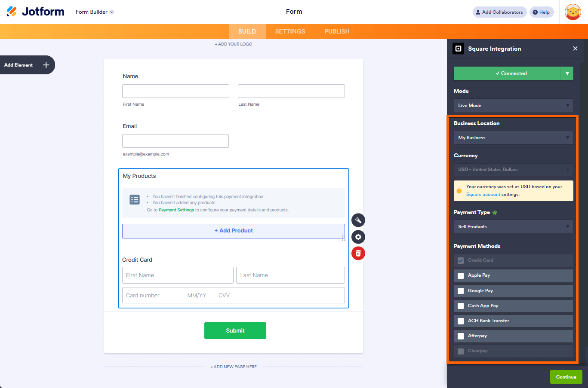Open the Add Element panel

click(x=28, y=65)
